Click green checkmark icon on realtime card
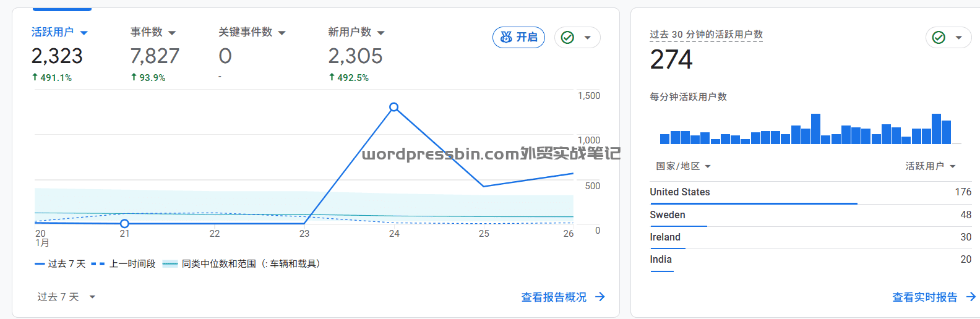The image size is (980, 319). click(x=939, y=38)
